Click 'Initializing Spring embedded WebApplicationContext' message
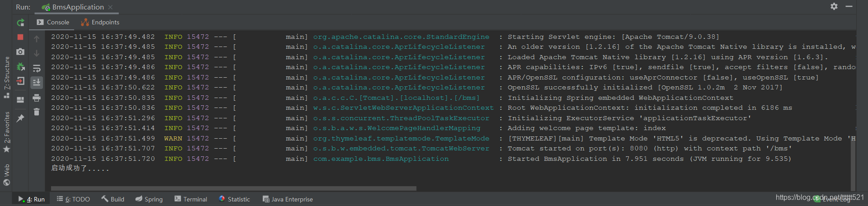Screen dimensions: 868x206 pos(620,98)
